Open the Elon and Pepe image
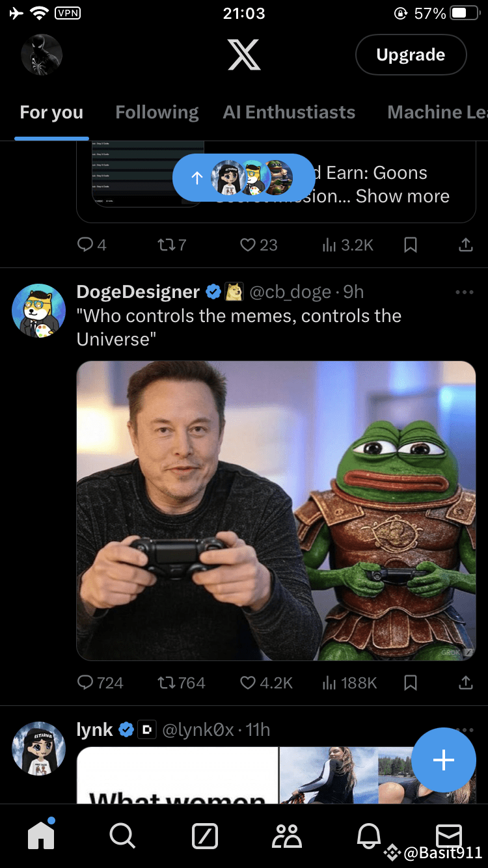 [276, 510]
